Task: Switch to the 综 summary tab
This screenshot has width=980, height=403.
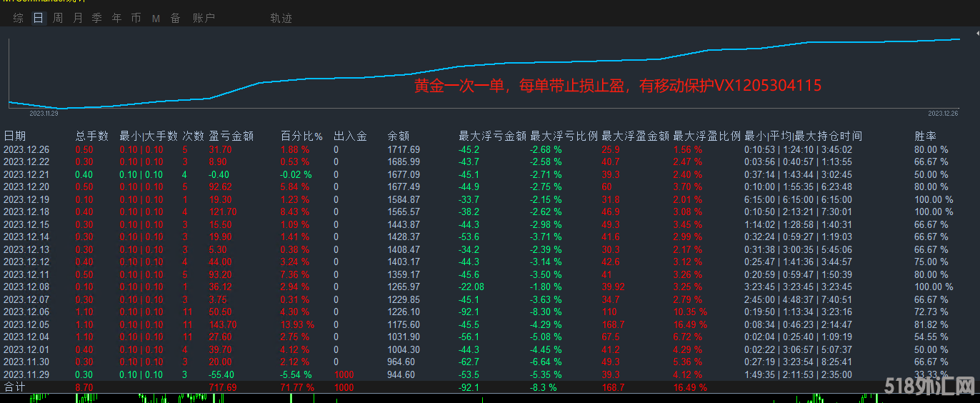Action: coord(18,19)
